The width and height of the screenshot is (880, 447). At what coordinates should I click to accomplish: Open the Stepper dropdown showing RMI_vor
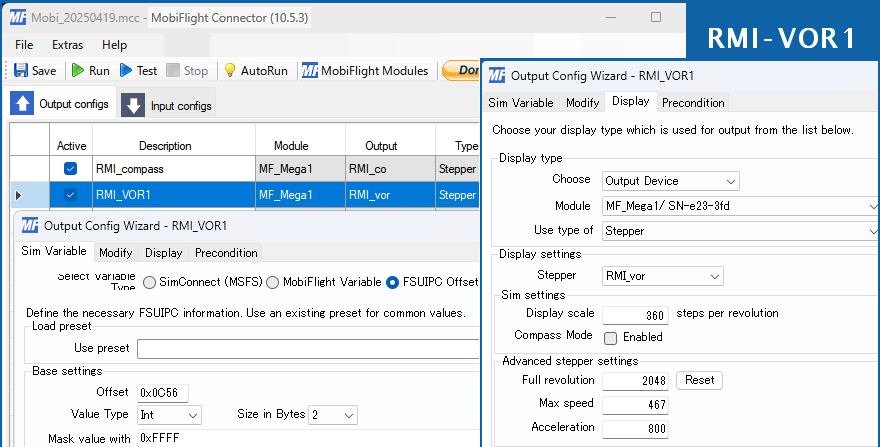point(663,276)
